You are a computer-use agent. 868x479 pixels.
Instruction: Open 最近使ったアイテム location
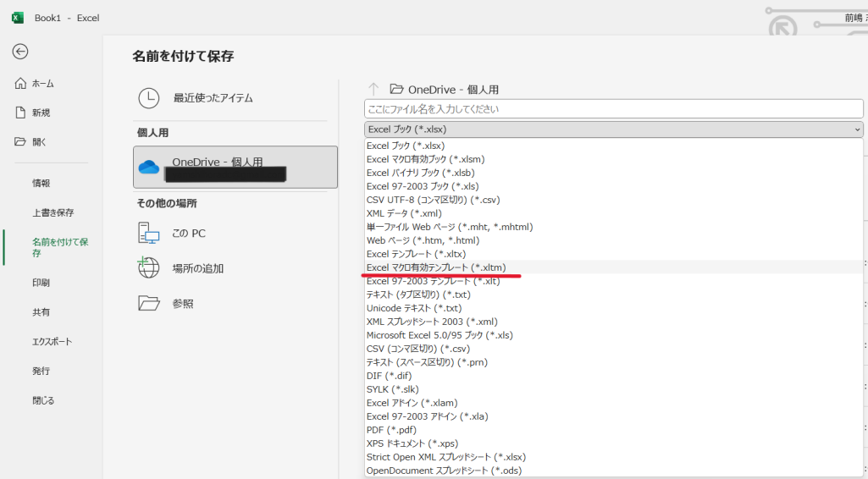196,98
